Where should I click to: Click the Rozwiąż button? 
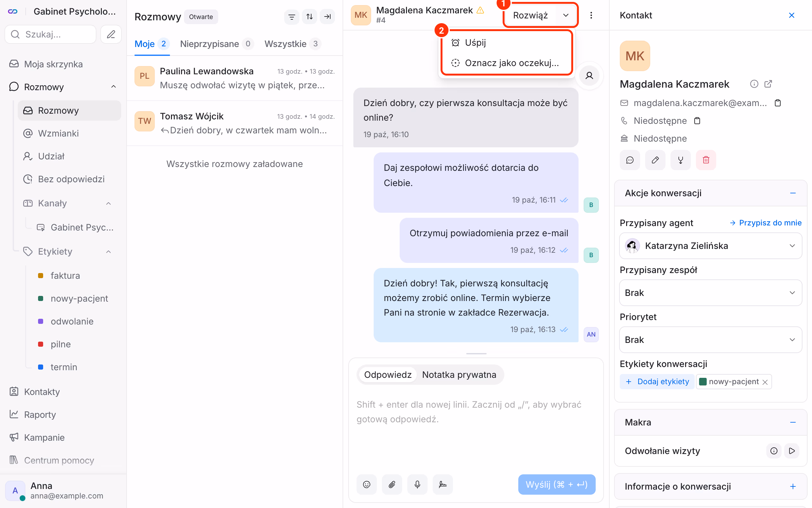click(x=530, y=15)
